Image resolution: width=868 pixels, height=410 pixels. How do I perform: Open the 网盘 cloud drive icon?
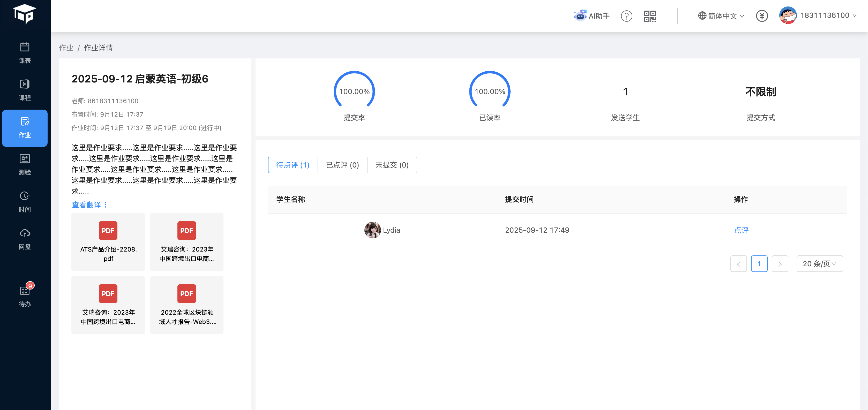tap(25, 239)
